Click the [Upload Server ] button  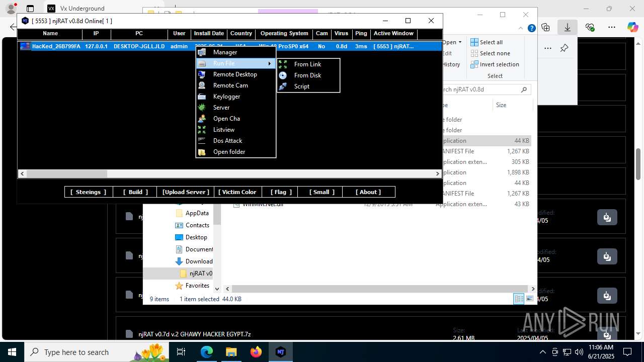(185, 192)
